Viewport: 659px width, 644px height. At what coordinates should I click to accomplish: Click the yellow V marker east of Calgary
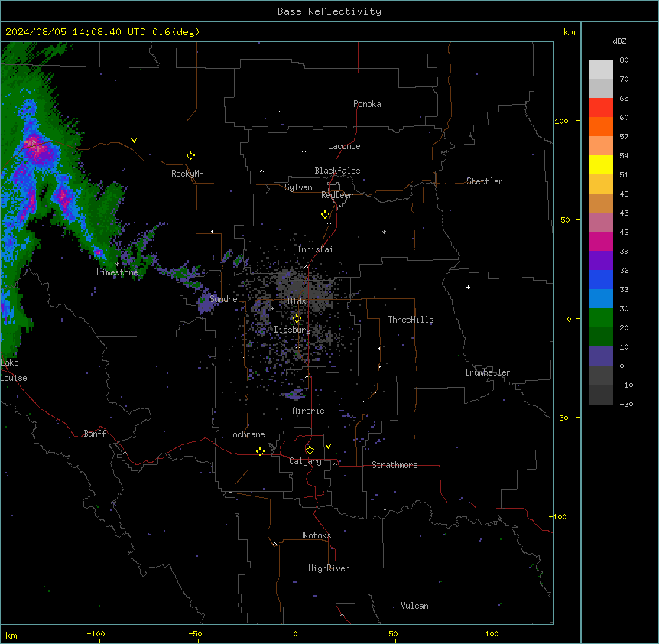(328, 447)
